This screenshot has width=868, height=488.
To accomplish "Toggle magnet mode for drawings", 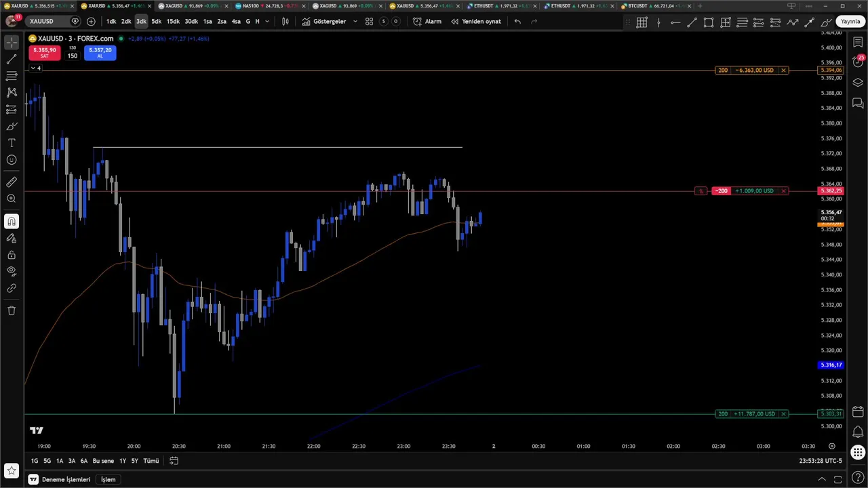I will tap(12, 221).
